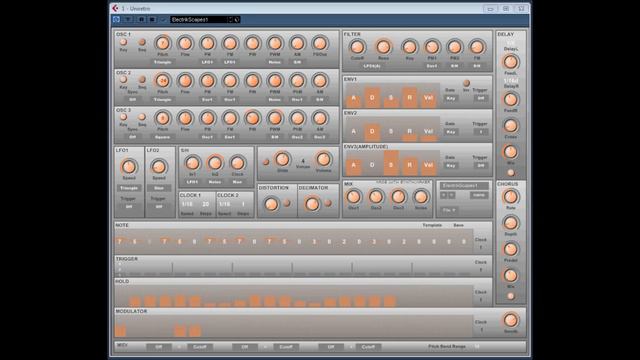Click ENV2 Trigger value button
The width and height of the screenshot is (640, 360).
coord(480,132)
